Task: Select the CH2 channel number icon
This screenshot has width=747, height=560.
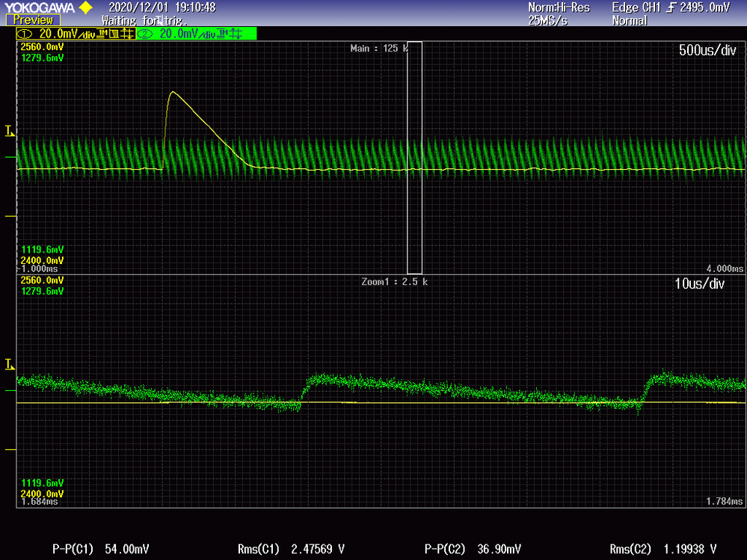Action: pyautogui.click(x=144, y=34)
